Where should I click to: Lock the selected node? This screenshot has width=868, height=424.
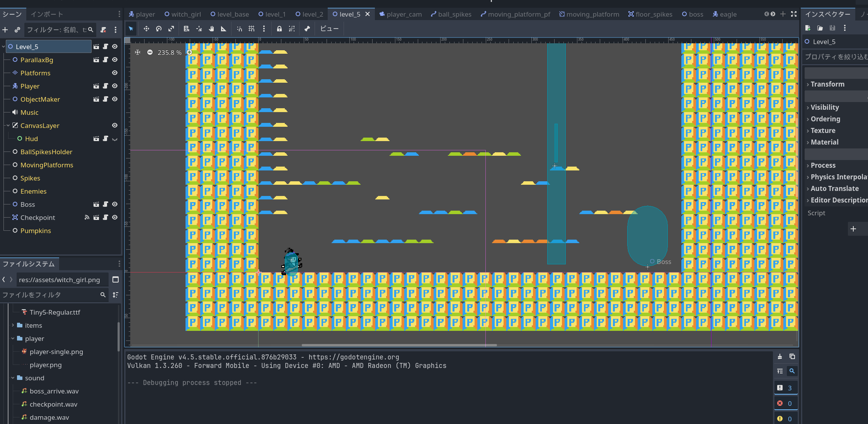coord(279,29)
